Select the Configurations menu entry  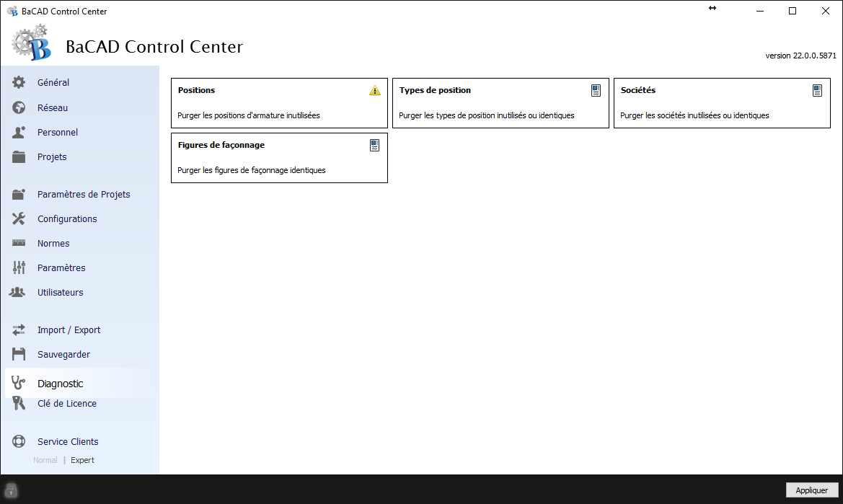pyautogui.click(x=67, y=218)
